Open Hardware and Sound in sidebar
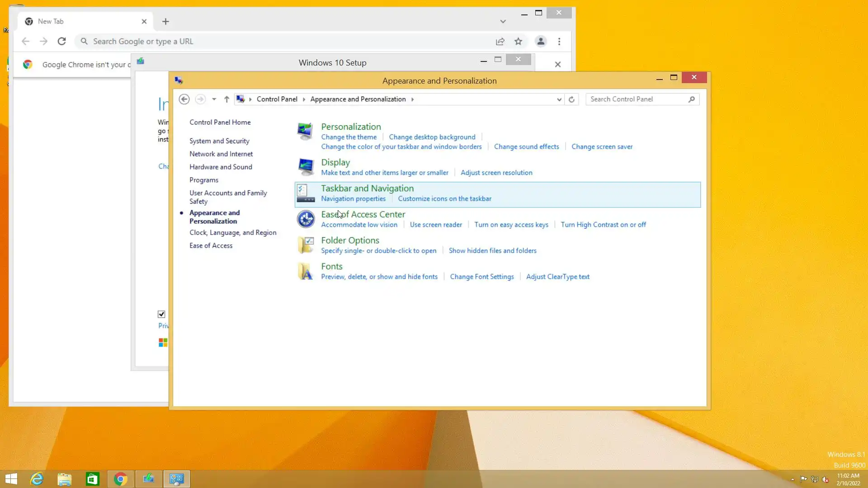The image size is (868, 488). [221, 167]
